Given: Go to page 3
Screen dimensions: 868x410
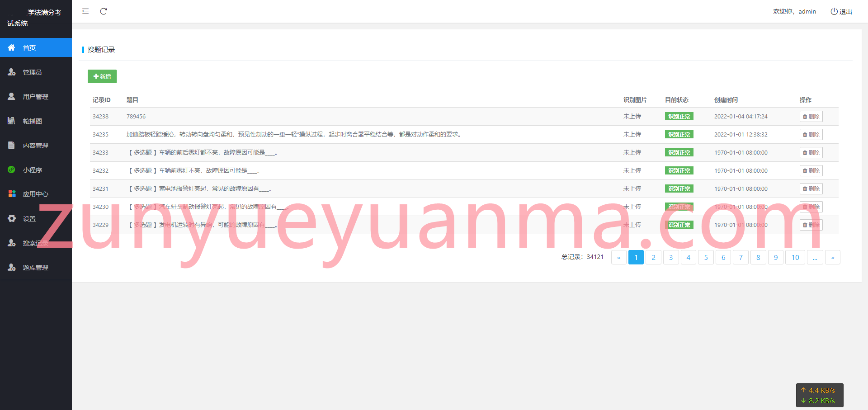Looking at the screenshot, I should pos(671,257).
